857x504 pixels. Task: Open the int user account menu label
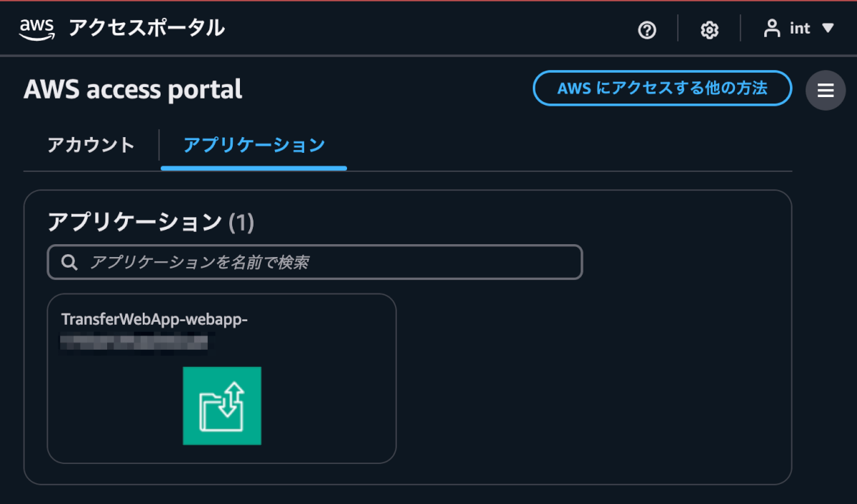coord(800,29)
